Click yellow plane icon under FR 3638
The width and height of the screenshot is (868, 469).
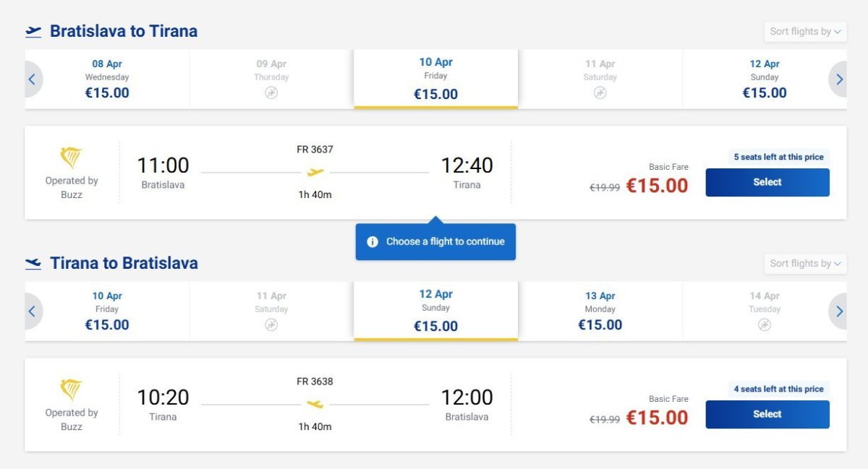[x=315, y=404]
